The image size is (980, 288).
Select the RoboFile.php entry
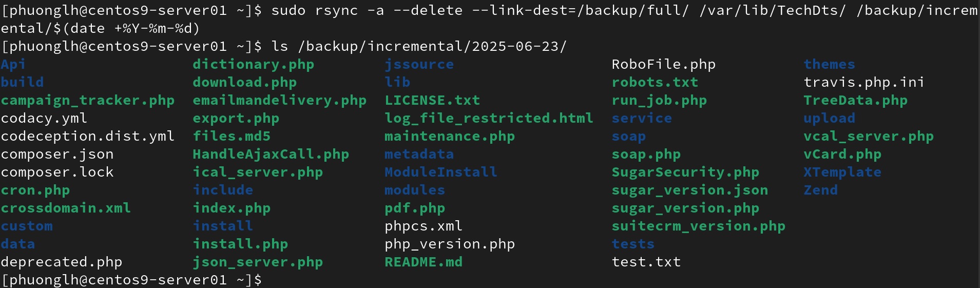pyautogui.click(x=663, y=65)
